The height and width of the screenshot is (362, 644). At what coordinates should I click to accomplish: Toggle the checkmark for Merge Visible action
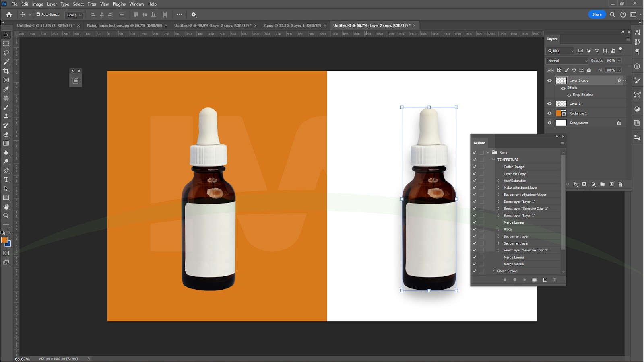pyautogui.click(x=474, y=264)
